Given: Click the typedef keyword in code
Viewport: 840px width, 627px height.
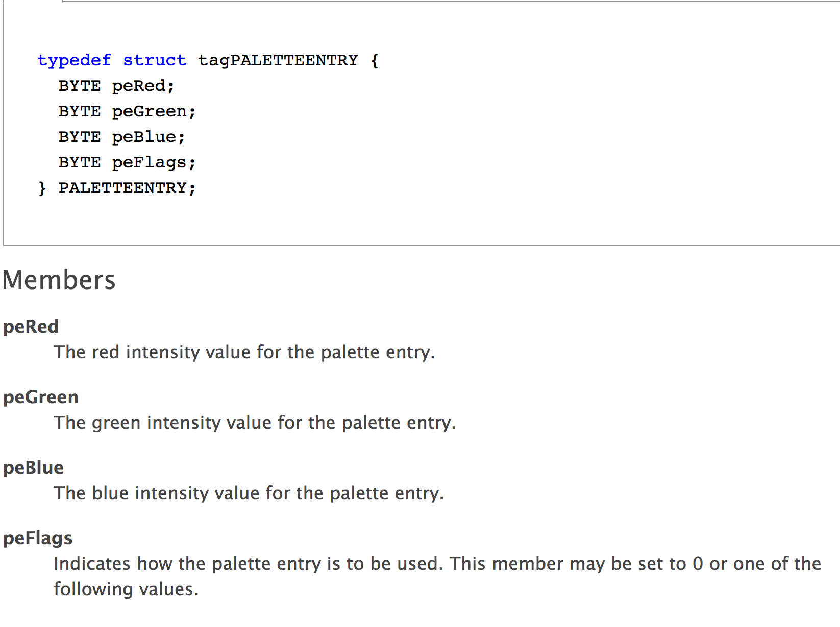Looking at the screenshot, I should click(74, 60).
